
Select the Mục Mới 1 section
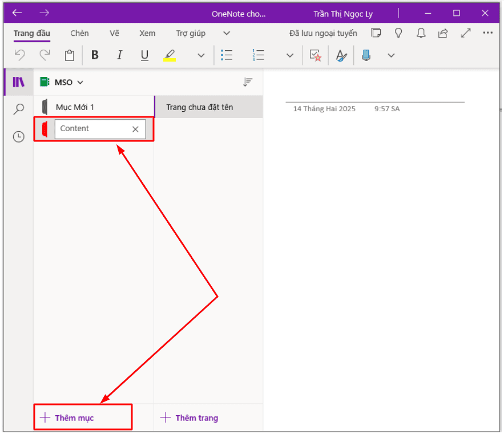(94, 107)
